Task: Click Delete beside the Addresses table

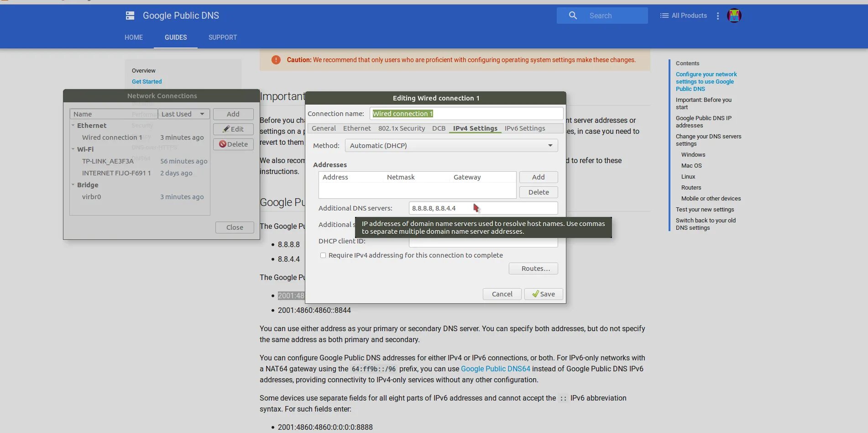Action: [539, 192]
